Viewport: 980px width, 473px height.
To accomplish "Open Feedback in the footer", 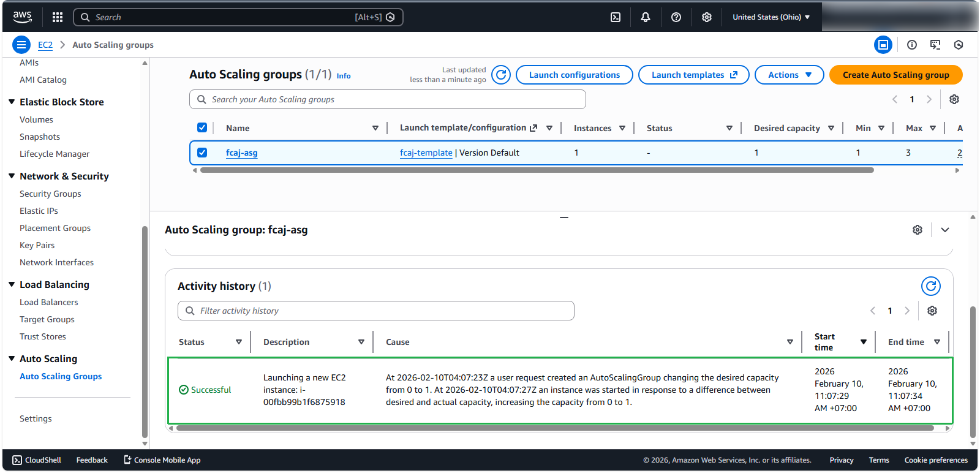I will point(92,460).
